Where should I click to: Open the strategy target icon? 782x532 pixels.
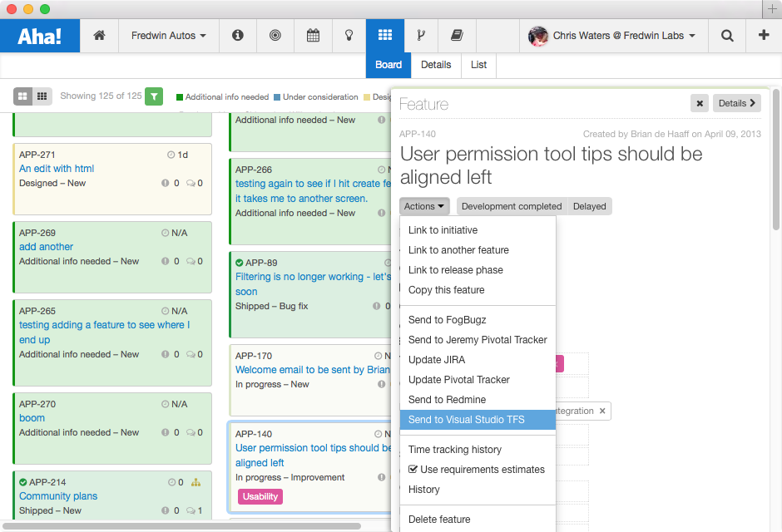click(275, 36)
